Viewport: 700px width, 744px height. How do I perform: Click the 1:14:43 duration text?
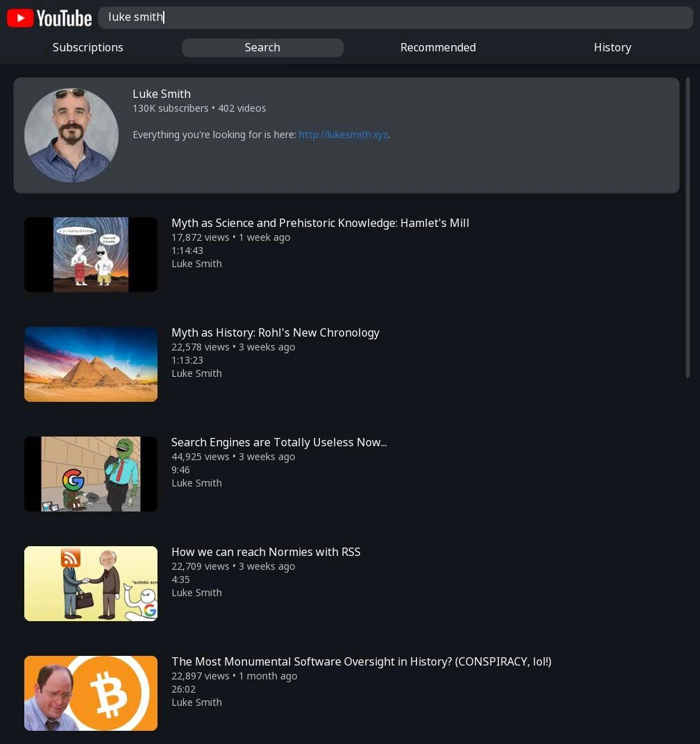point(187,251)
